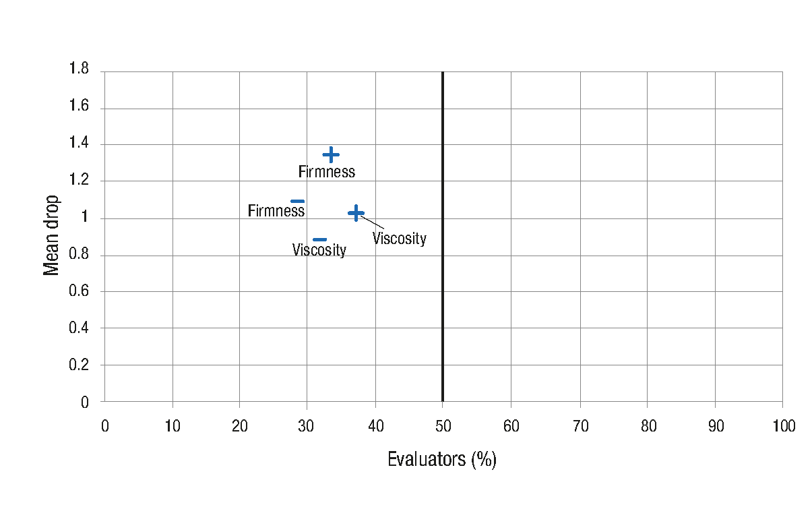Click the blue plus marker above Firmness
The width and height of the screenshot is (812, 507).
coord(331,155)
